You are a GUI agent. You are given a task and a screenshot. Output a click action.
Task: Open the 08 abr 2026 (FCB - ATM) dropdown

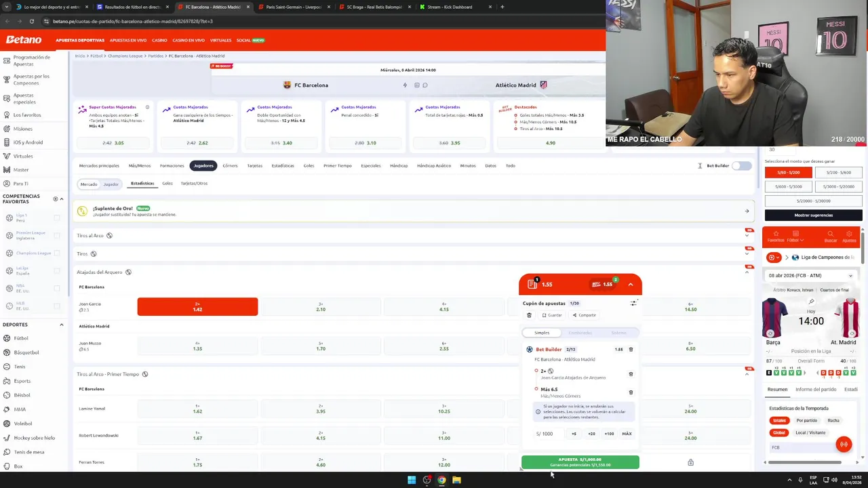coord(810,276)
